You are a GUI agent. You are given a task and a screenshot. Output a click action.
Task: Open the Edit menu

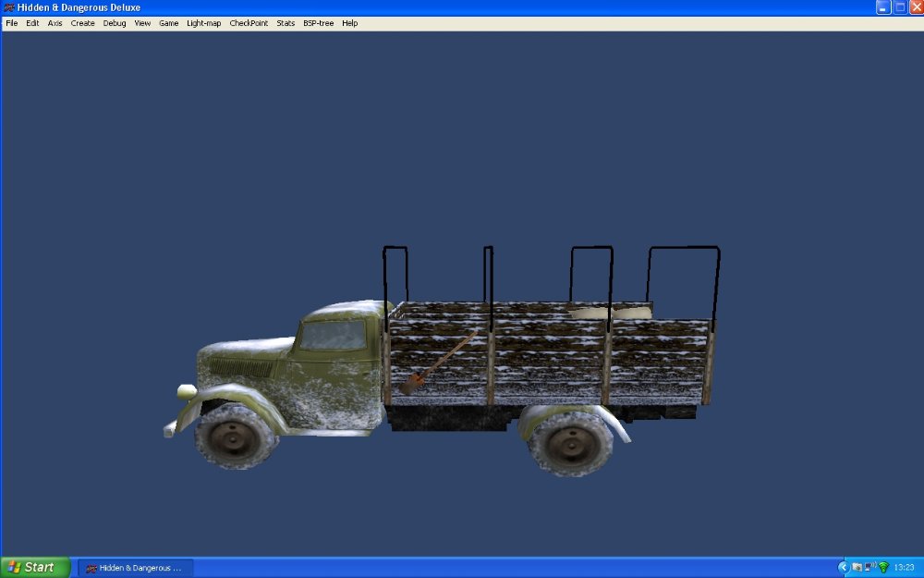pyautogui.click(x=32, y=23)
